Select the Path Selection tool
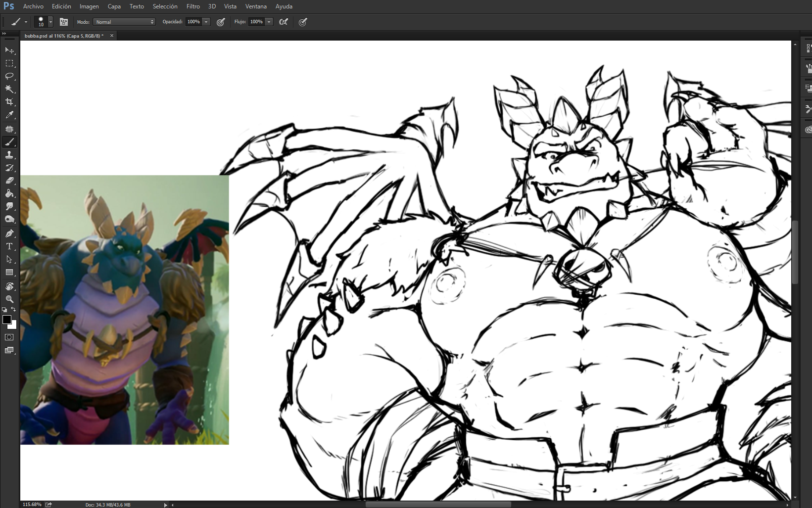The height and width of the screenshot is (508, 812). click(9, 259)
